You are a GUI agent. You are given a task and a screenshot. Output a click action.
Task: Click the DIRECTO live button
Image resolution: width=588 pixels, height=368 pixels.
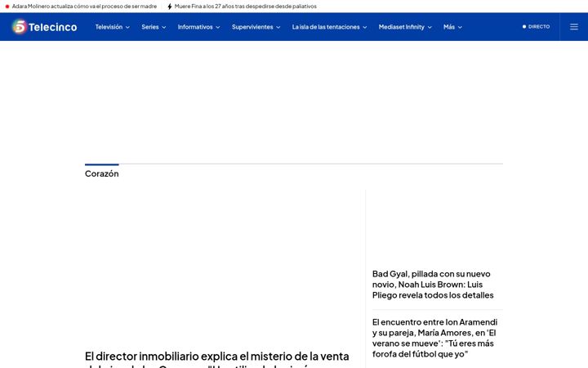click(537, 27)
